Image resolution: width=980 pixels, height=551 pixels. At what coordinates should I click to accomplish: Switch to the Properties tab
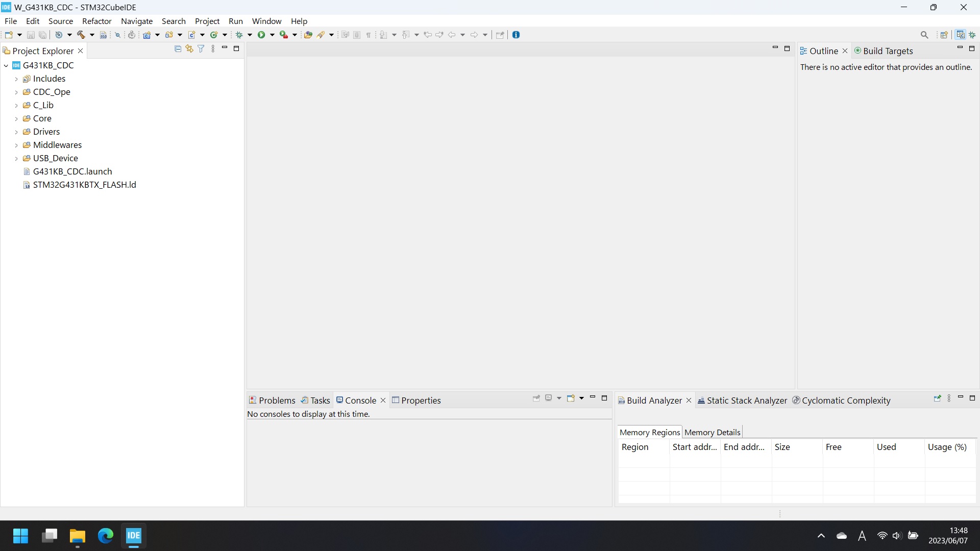tap(416, 400)
